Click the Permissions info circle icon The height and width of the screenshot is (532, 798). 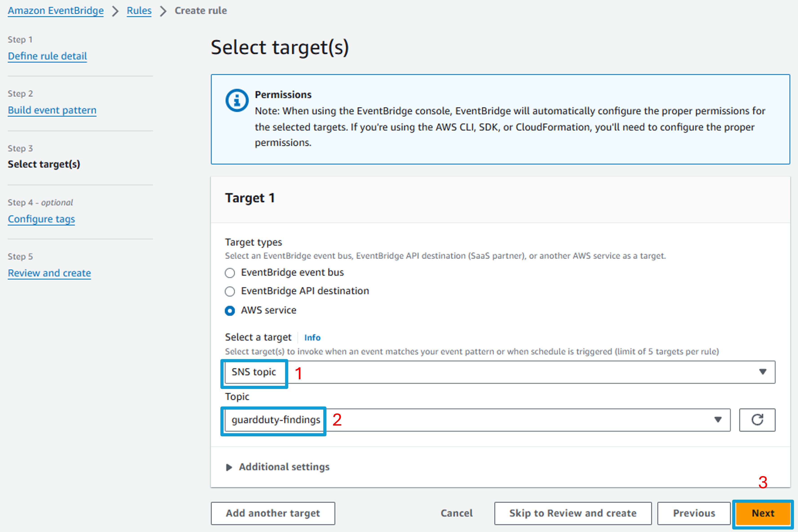tap(237, 100)
